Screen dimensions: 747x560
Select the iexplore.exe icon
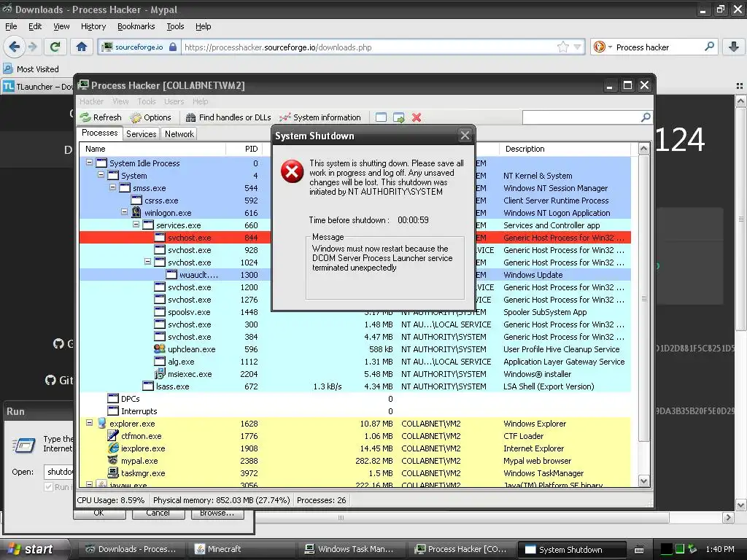113,448
